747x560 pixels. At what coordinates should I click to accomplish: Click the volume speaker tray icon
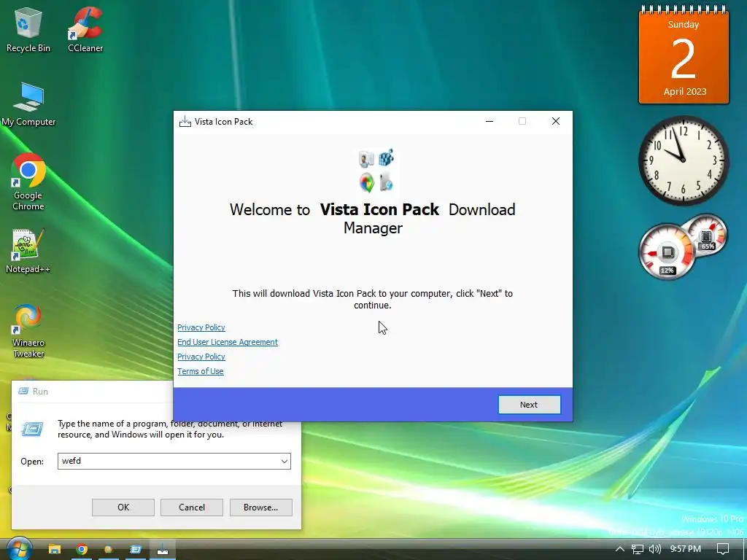(655, 549)
